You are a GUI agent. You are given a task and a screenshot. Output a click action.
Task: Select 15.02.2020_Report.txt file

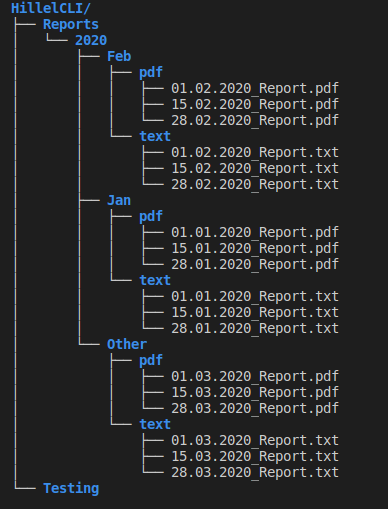point(255,168)
